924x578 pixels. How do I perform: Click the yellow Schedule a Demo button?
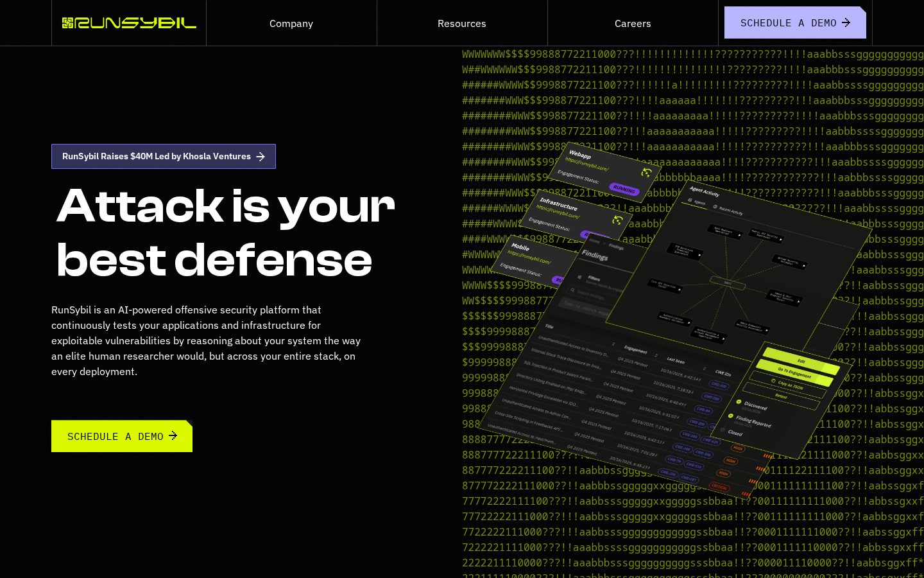[122, 436]
